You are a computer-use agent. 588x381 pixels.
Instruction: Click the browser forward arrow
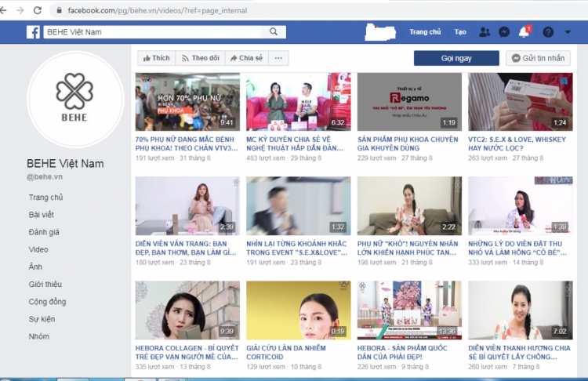click(20, 10)
